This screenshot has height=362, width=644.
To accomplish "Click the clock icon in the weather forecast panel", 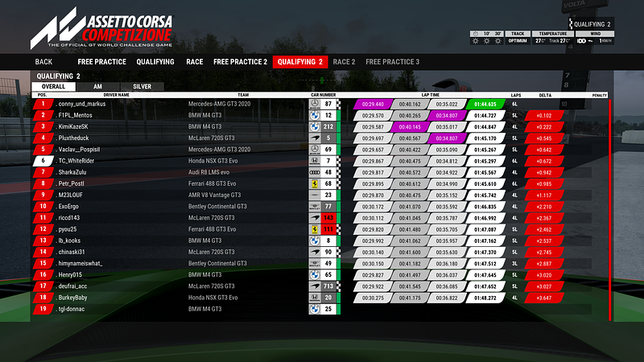I will pyautogui.click(x=475, y=34).
